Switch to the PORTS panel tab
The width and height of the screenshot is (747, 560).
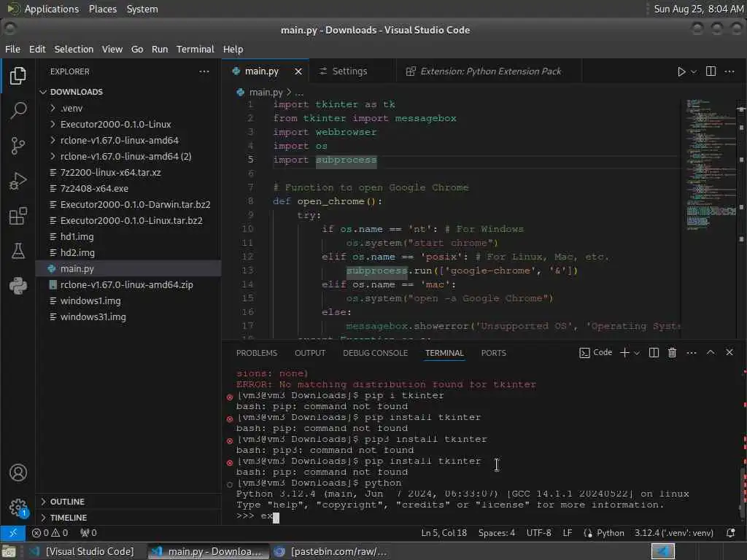(x=493, y=353)
